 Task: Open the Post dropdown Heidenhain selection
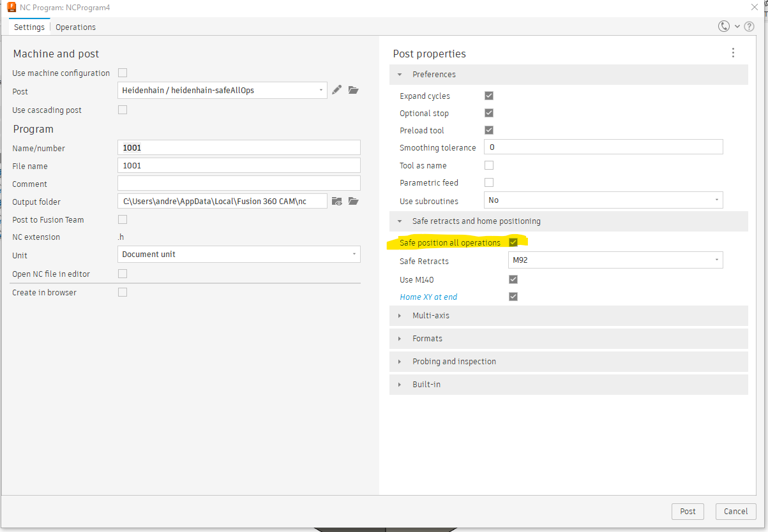[223, 91]
